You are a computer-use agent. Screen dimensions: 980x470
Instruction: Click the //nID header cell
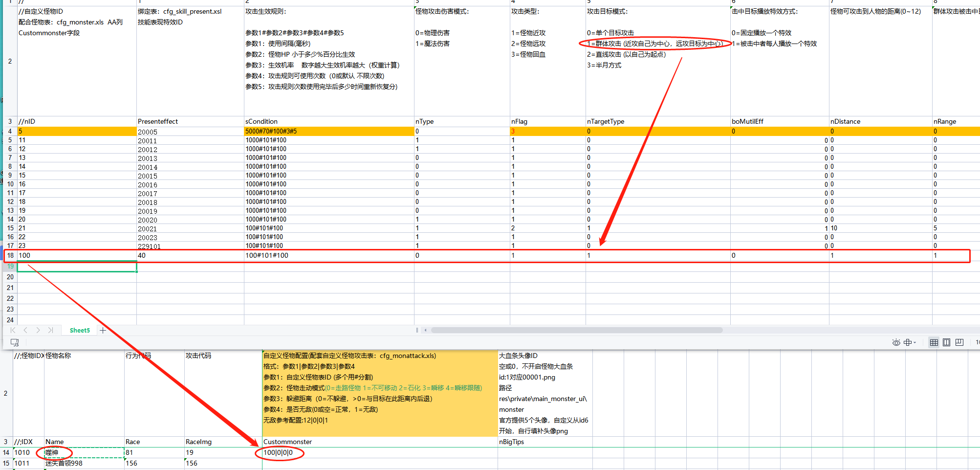(77, 121)
